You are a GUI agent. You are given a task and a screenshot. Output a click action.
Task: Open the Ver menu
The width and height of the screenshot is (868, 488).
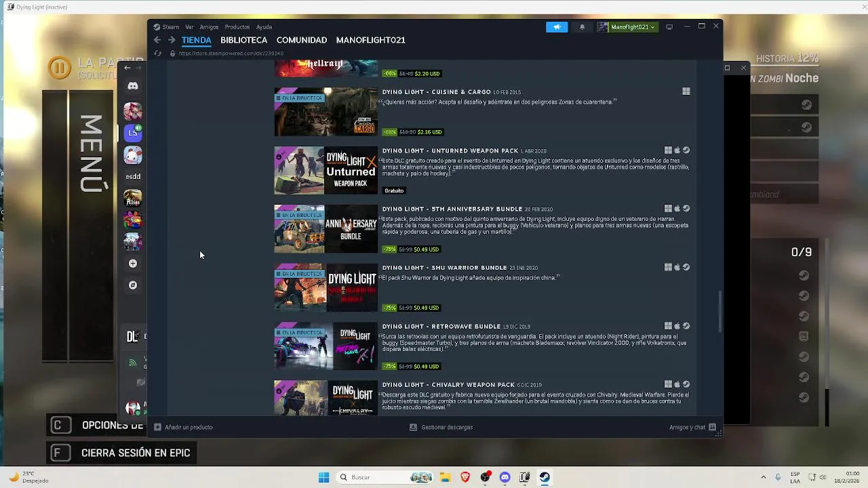tap(189, 27)
